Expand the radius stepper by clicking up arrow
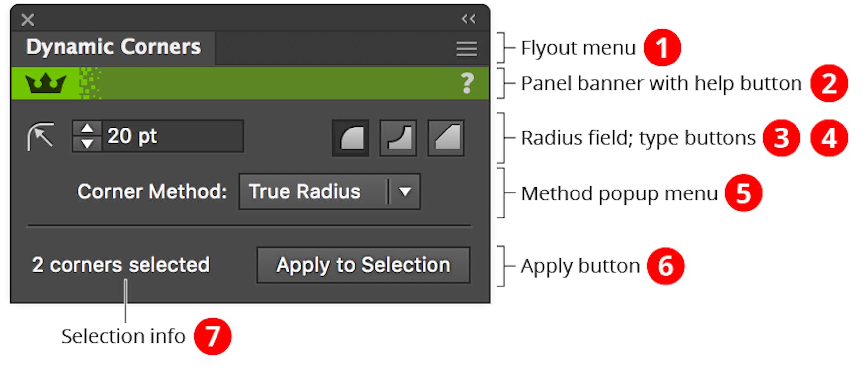 coord(87,128)
